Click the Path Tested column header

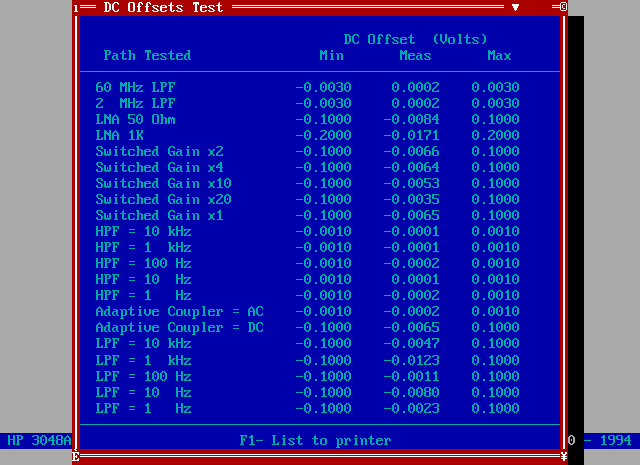pyautogui.click(x=147, y=56)
